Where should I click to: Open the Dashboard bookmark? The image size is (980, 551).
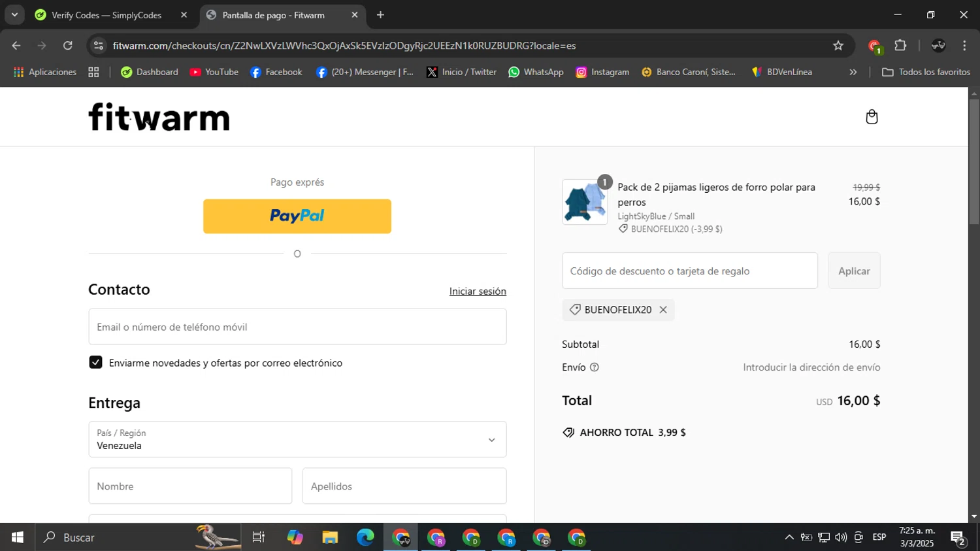point(149,72)
